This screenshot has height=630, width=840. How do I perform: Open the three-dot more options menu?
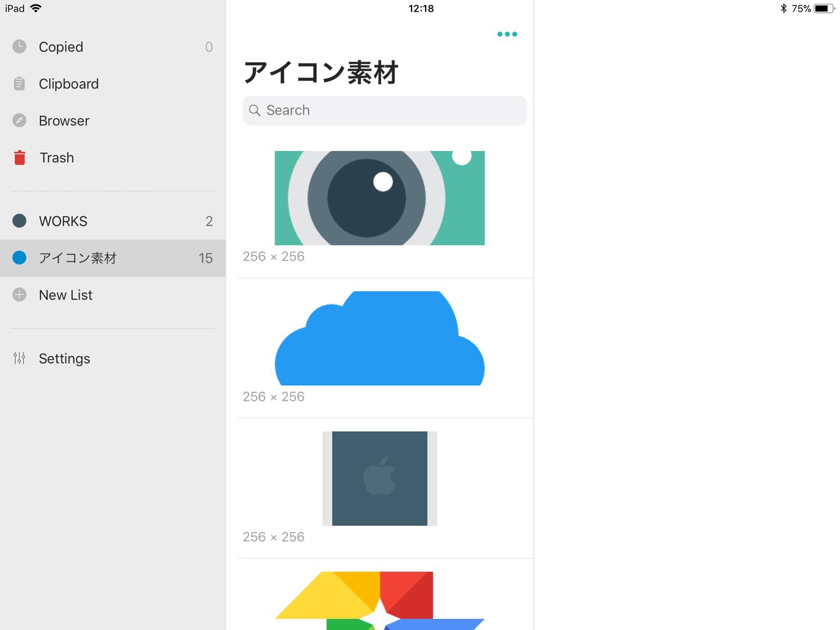(x=507, y=34)
